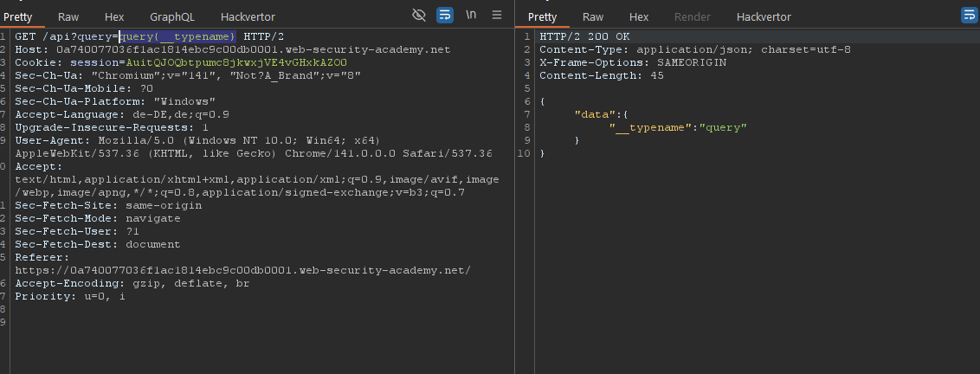This screenshot has width=980, height=374.
Task: Select the request Pretty tab
Action: tap(18, 16)
